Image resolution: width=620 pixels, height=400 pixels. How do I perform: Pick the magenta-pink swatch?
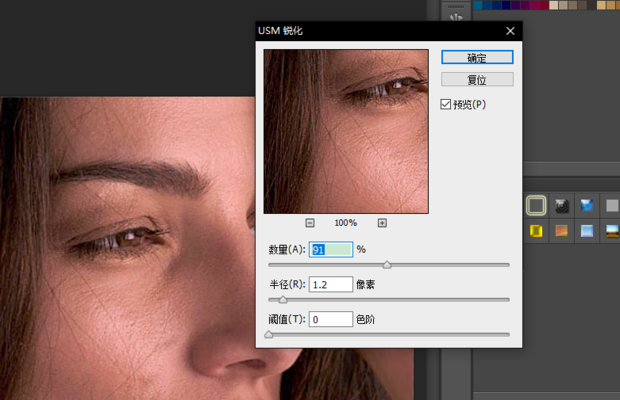click(x=535, y=5)
